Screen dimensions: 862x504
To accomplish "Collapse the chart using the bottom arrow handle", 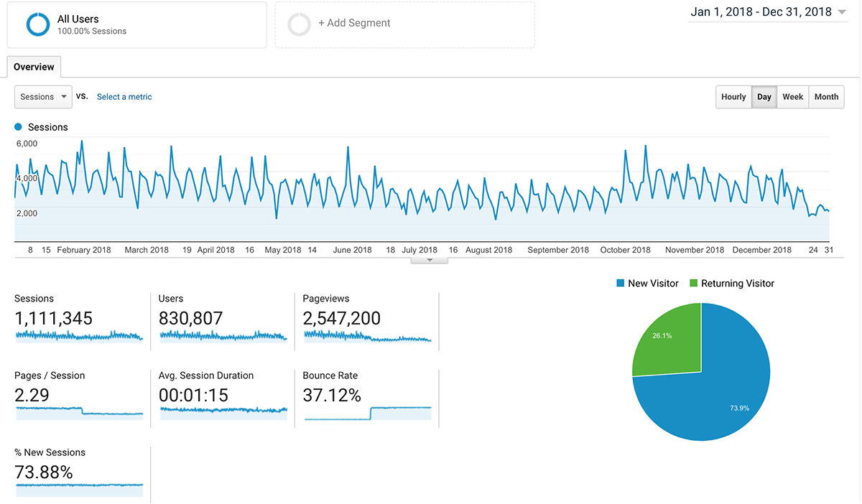I will tap(430, 260).
